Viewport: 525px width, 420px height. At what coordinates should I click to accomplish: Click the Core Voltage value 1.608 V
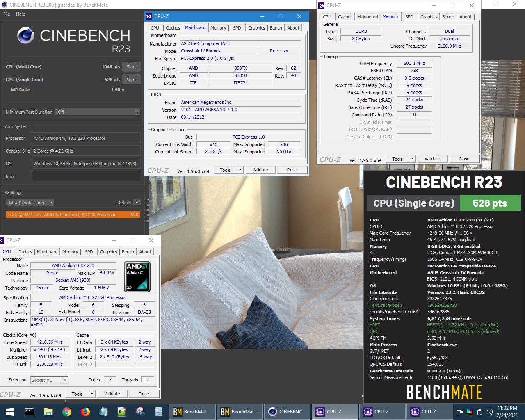pos(101,288)
